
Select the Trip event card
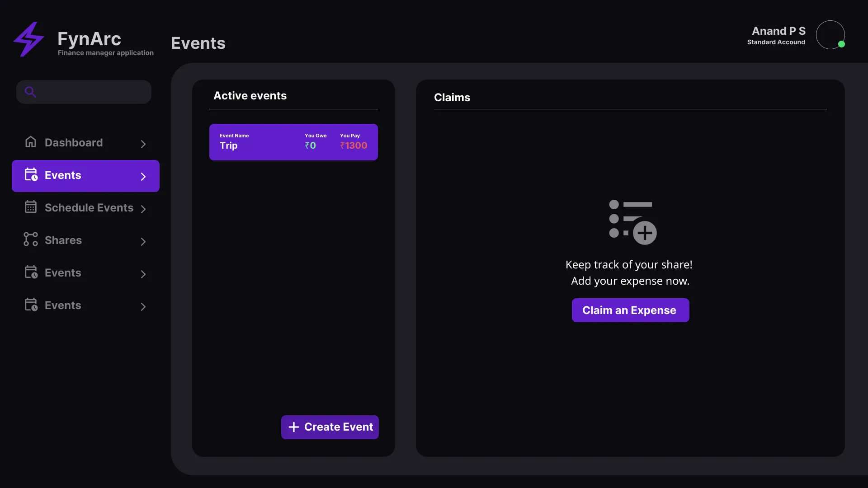point(293,142)
